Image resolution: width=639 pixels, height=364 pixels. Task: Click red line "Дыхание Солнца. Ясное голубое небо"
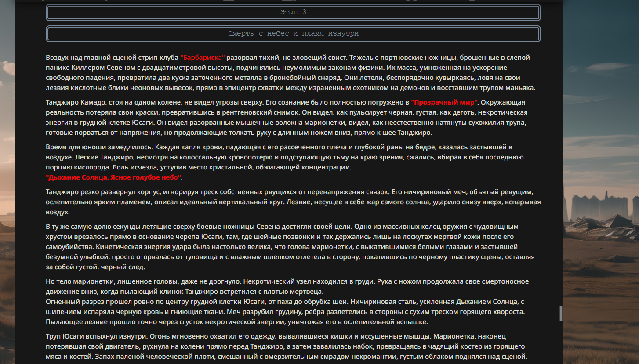[x=114, y=177]
